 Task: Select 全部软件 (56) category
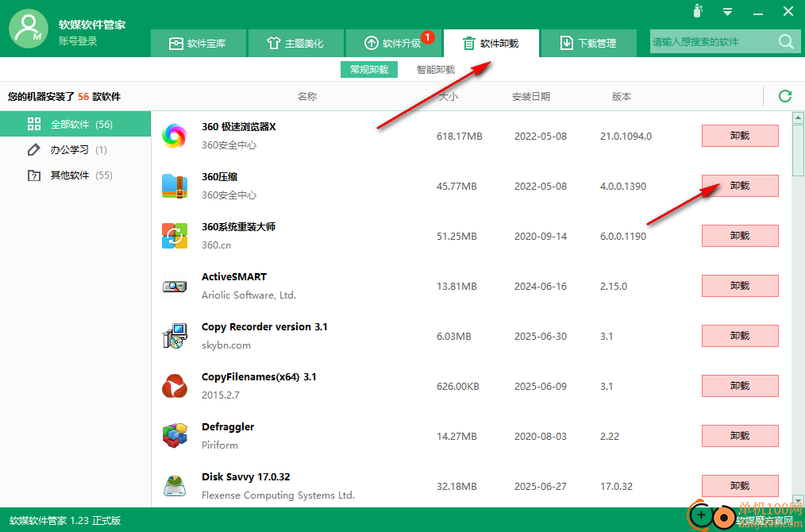click(x=75, y=125)
